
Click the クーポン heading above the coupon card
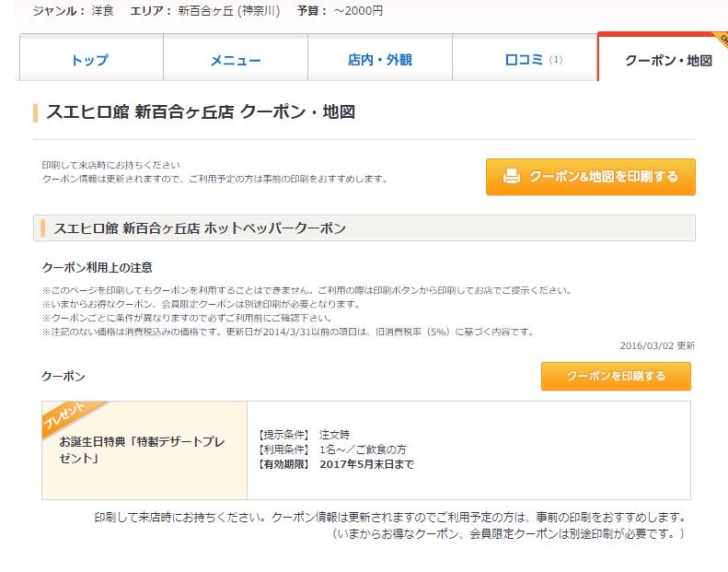(x=64, y=376)
